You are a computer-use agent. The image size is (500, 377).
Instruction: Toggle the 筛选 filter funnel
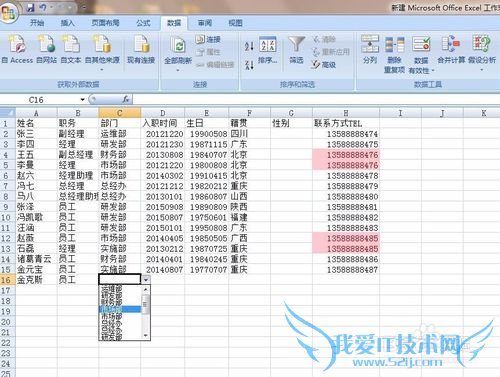pyautogui.click(x=296, y=50)
